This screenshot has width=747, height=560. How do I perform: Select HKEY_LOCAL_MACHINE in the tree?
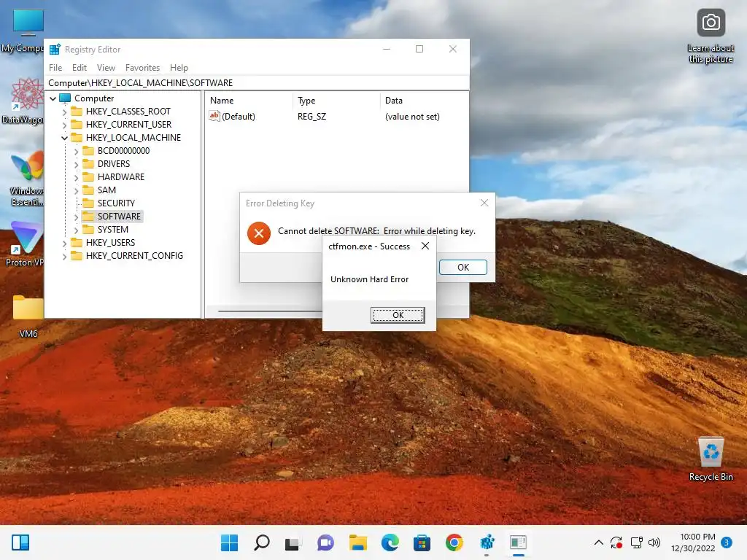click(133, 138)
